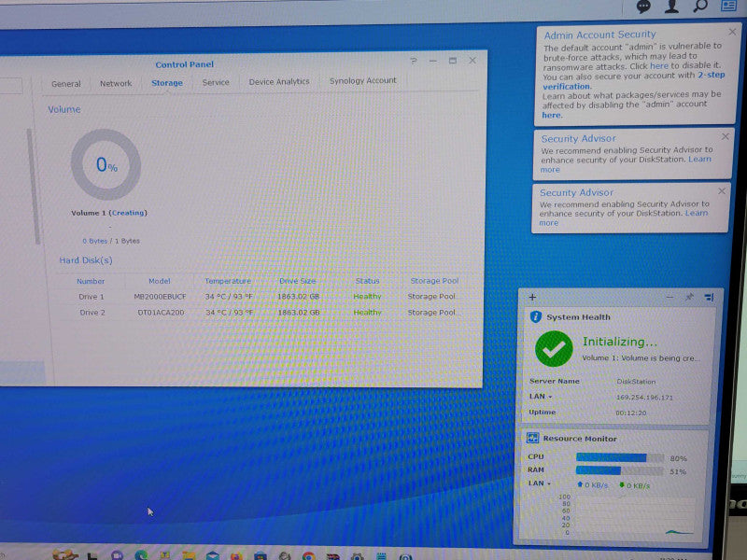The height and width of the screenshot is (560, 747).
Task: Open Google Chrome from the taskbar
Action: point(308,556)
